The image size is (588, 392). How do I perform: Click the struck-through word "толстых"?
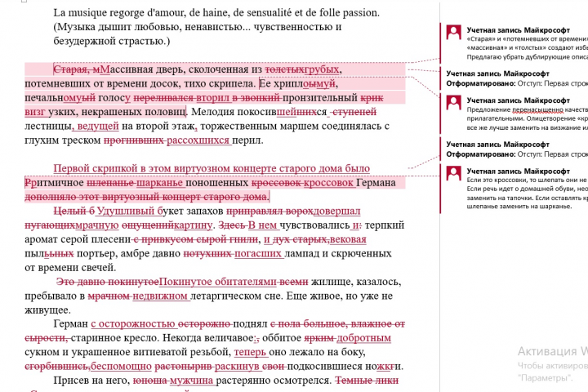285,69
